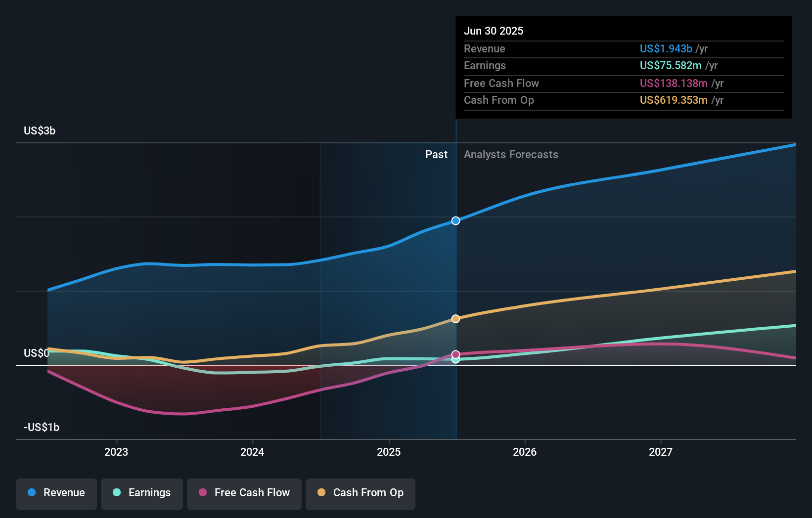Screen dimensions: 812x518
Task: Switch to the Analysts Forecasts section
Action: pyautogui.click(x=511, y=154)
